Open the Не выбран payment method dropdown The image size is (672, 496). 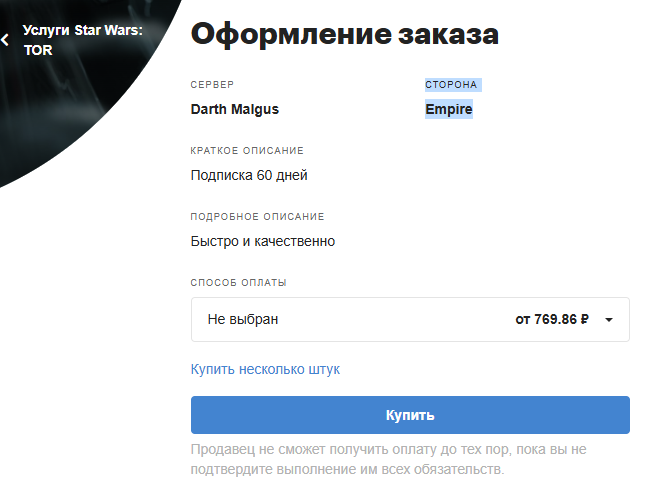[410, 319]
